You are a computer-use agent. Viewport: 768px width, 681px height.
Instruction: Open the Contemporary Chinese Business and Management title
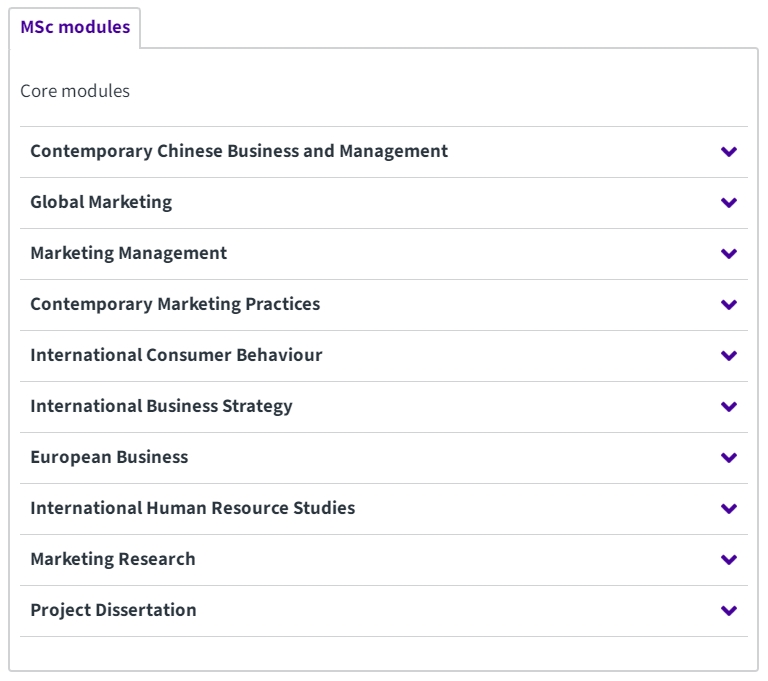tap(239, 151)
